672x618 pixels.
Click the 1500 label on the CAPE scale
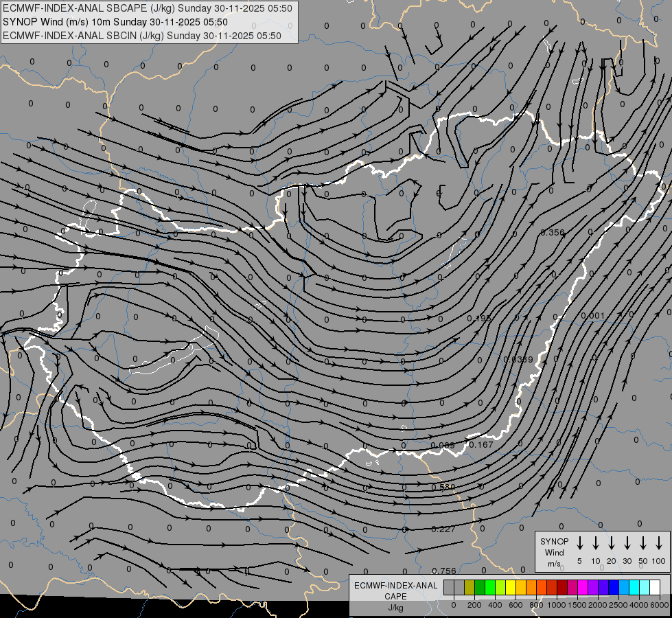click(577, 605)
